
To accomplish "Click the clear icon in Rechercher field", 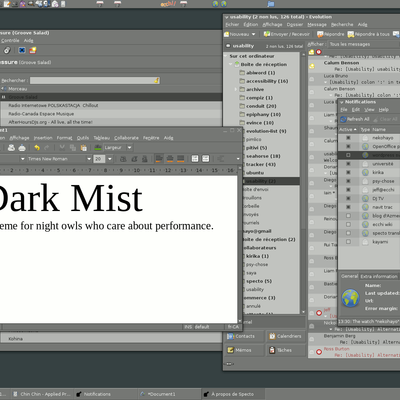I will click(x=156, y=80).
